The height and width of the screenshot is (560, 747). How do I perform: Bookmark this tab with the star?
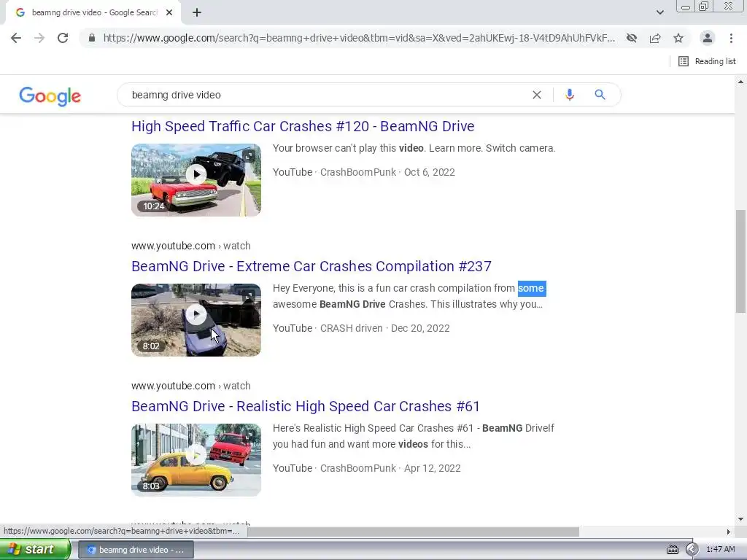[678, 38]
